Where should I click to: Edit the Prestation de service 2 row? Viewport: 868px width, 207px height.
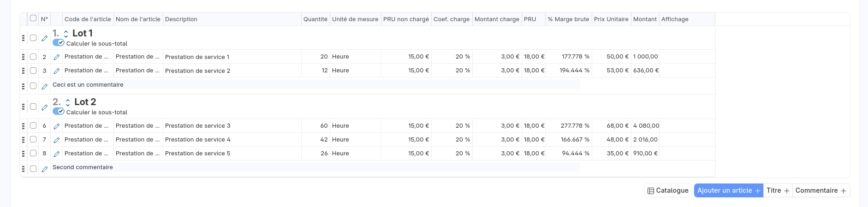coord(57,71)
